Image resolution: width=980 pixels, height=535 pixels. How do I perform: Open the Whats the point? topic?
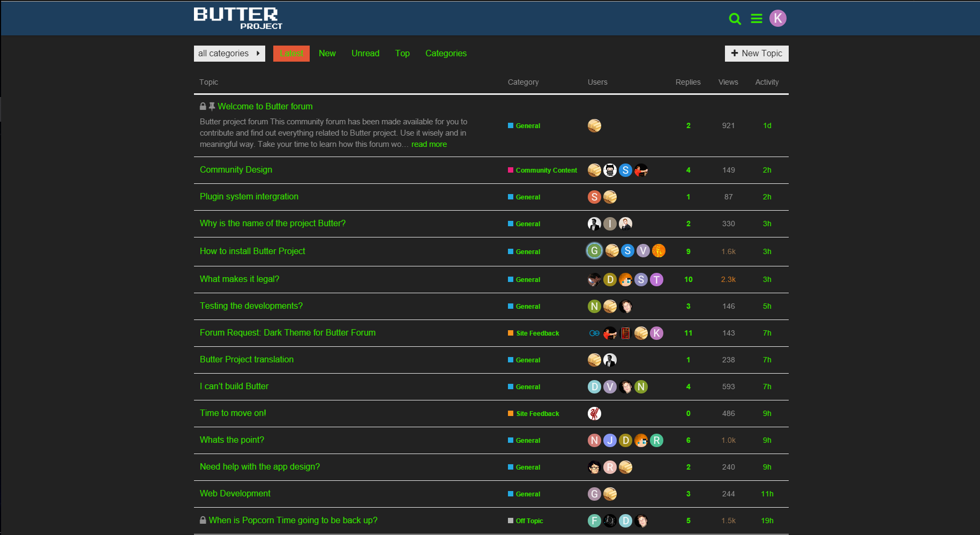pos(232,440)
